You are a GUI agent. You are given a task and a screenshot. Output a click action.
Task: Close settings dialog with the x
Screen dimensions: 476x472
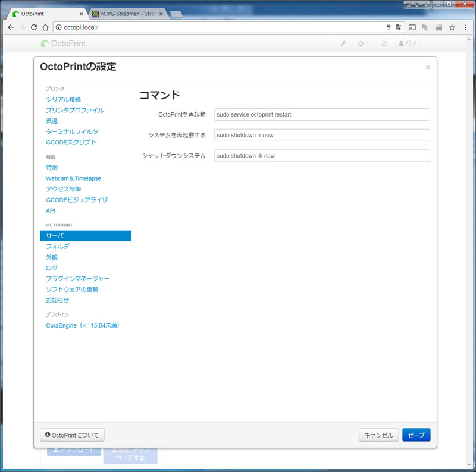coord(428,67)
